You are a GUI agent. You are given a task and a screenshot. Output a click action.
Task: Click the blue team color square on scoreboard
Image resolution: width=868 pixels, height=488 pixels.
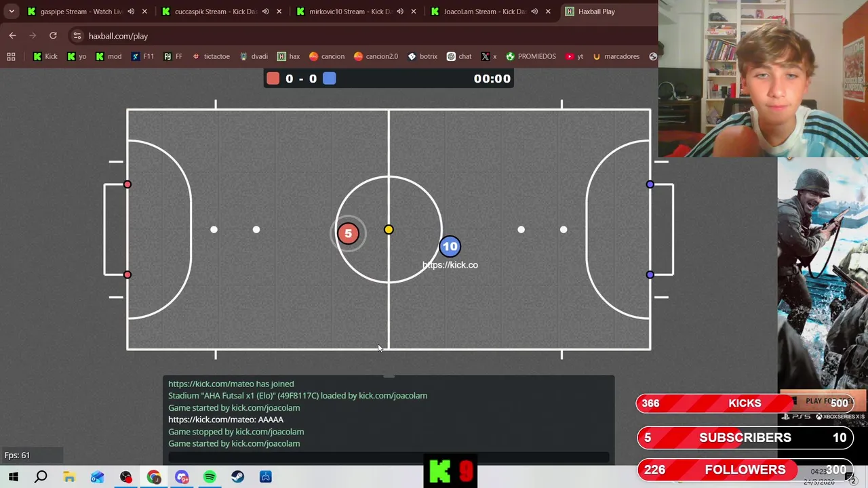pos(329,79)
